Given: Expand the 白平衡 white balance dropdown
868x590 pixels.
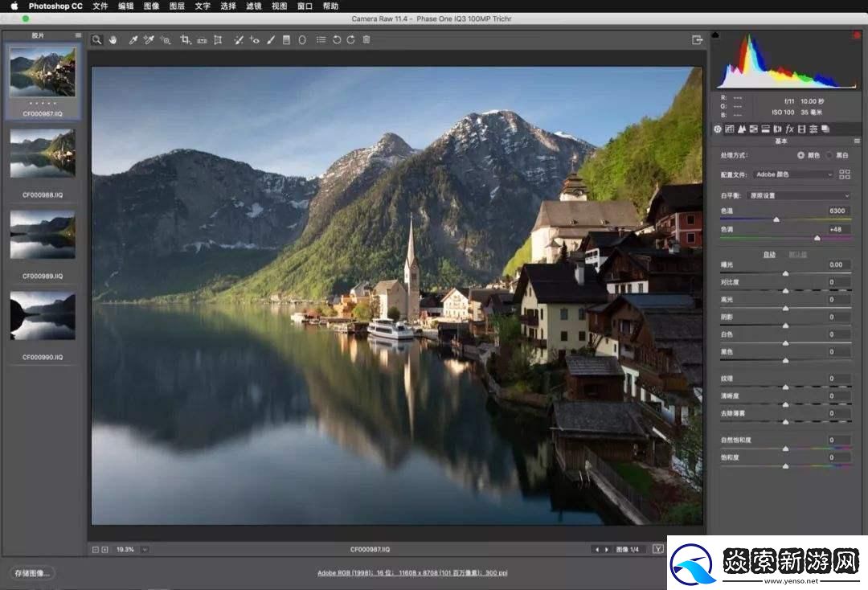Looking at the screenshot, I should click(x=798, y=195).
